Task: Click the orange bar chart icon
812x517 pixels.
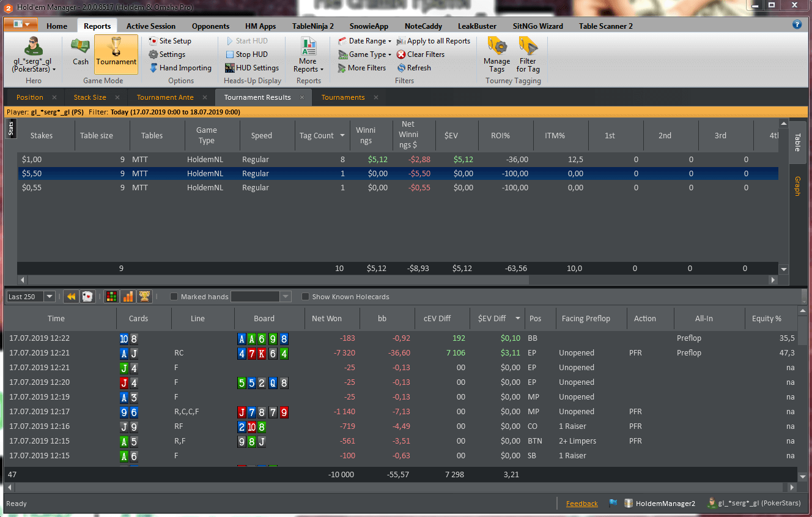Action: coord(128,297)
